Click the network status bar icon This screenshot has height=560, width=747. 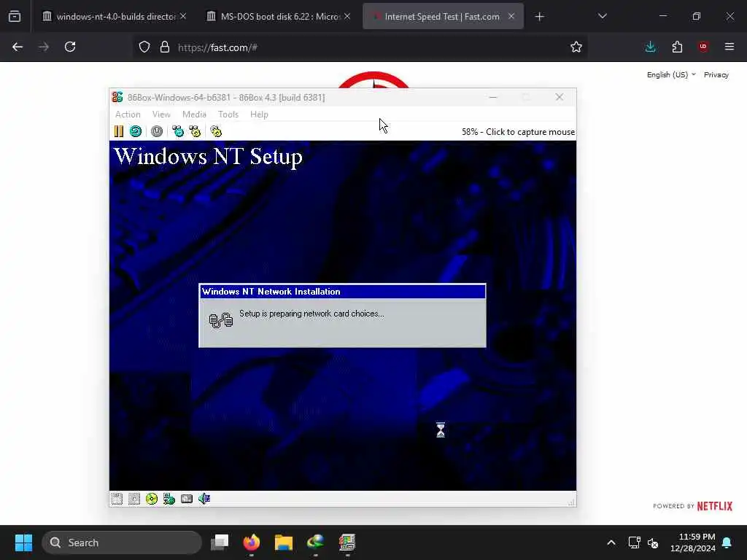169,499
